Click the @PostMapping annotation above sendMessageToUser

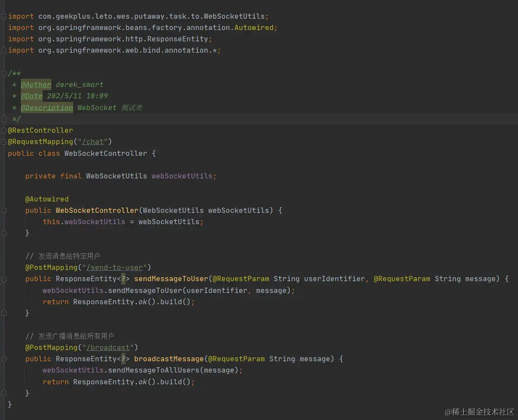tap(51, 268)
